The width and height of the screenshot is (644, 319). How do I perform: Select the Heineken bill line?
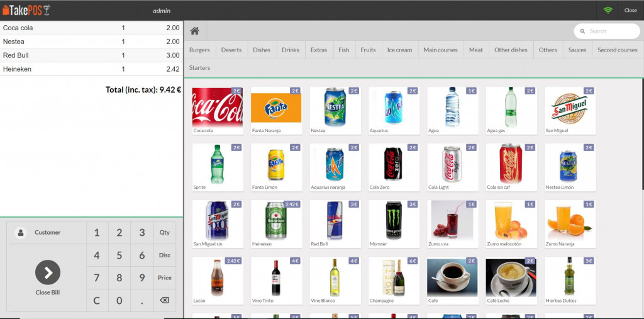(x=91, y=69)
